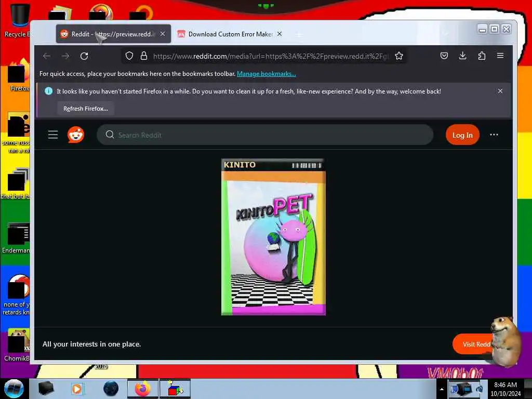Bookmark this page with the star icon
532x399 pixels.
click(x=399, y=56)
